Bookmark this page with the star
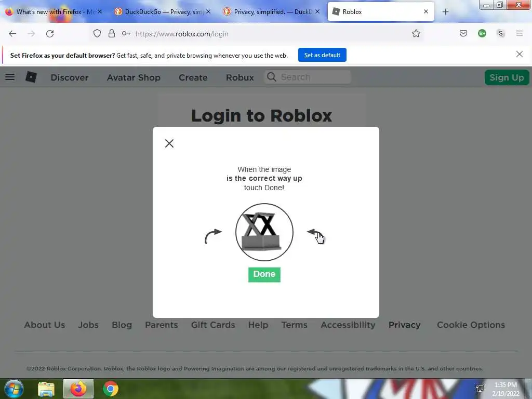The image size is (532, 399). (416, 33)
